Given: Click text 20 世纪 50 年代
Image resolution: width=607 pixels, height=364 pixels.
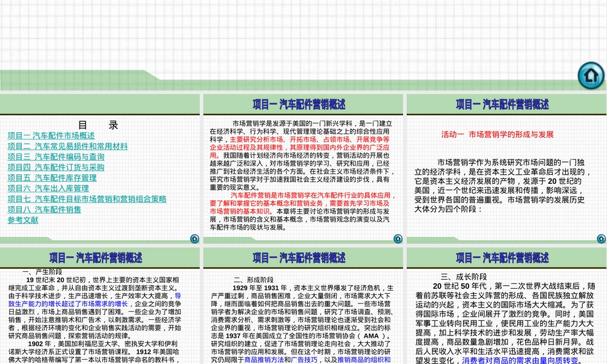Looking at the screenshot, I should click(x=460, y=286).
